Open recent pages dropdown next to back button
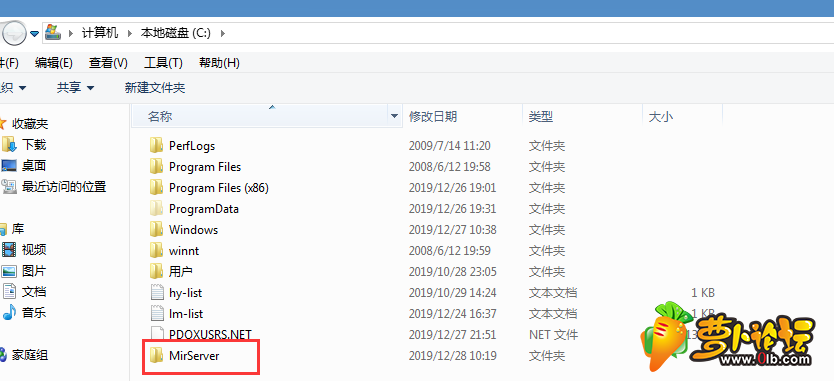Viewport: 834px width, 381px height. click(x=35, y=34)
